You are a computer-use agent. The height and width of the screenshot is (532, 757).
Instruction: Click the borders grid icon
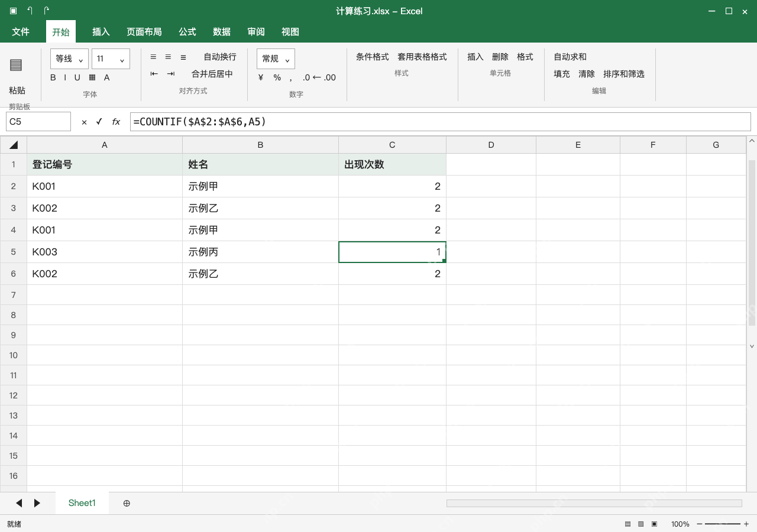point(92,77)
